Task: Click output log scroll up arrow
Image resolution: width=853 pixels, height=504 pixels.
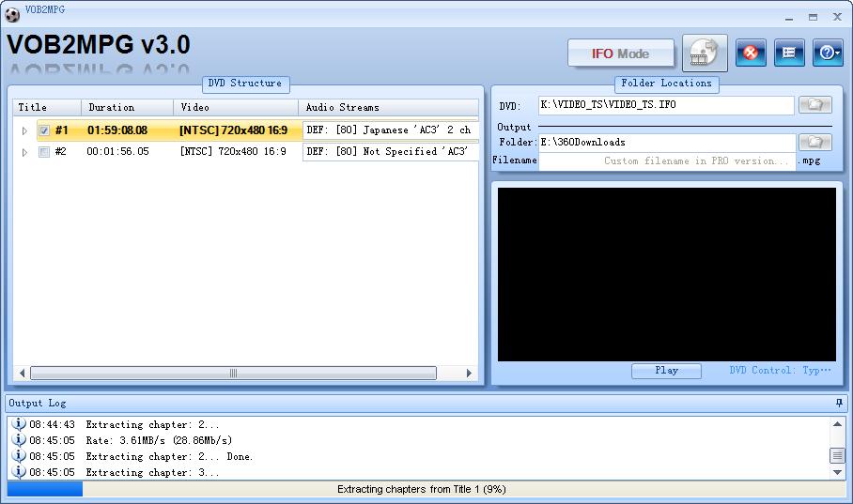Action: pyautogui.click(x=837, y=424)
